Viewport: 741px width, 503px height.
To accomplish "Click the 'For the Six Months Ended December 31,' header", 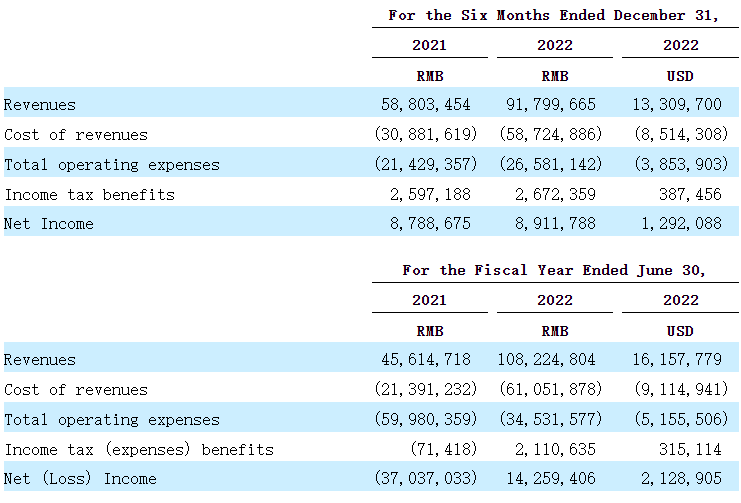I will (x=555, y=15).
